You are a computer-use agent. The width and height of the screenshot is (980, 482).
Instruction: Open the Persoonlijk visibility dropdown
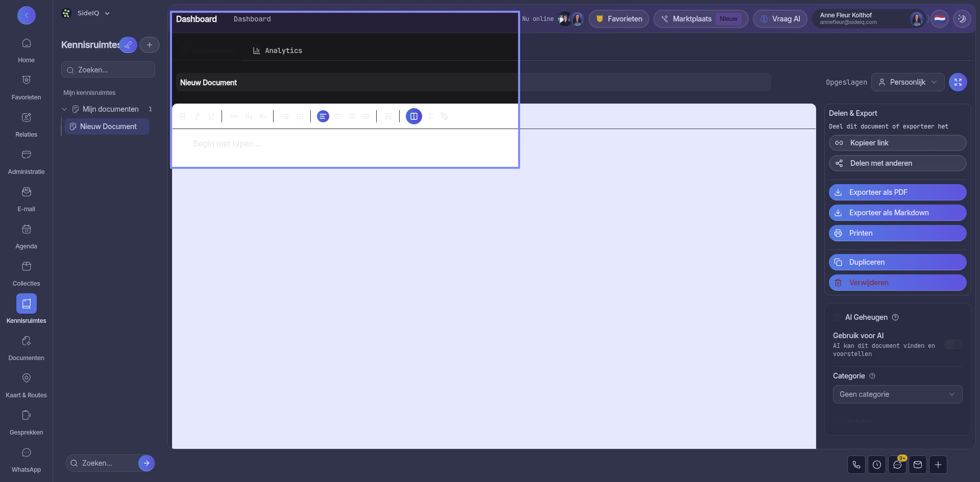(x=908, y=82)
